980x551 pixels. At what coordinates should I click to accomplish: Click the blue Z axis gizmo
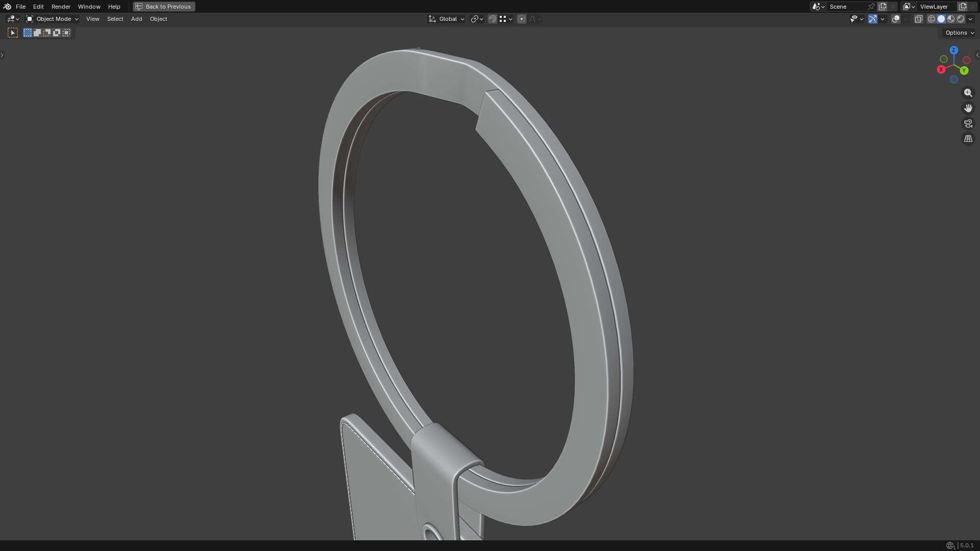[x=953, y=51]
